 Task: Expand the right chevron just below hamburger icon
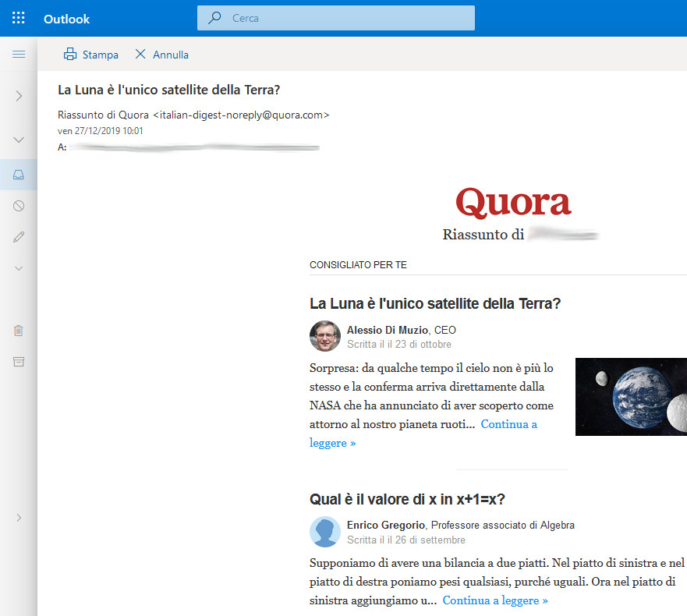(x=19, y=96)
